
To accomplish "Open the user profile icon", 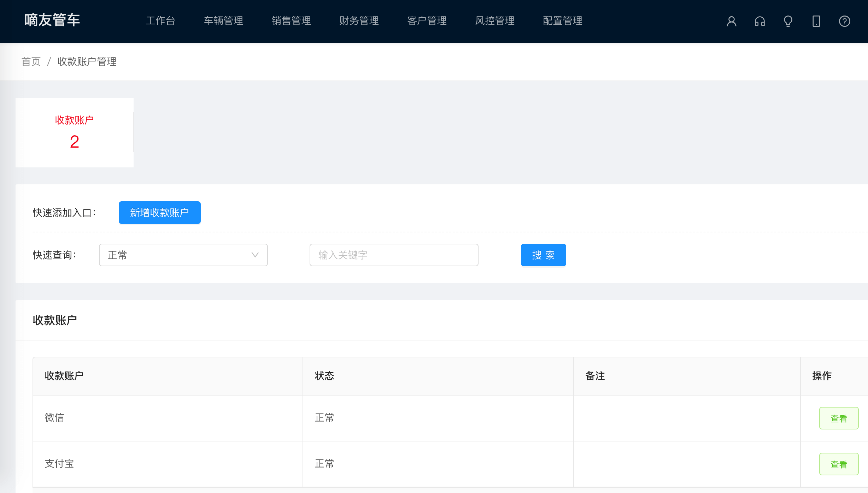I will coord(731,21).
